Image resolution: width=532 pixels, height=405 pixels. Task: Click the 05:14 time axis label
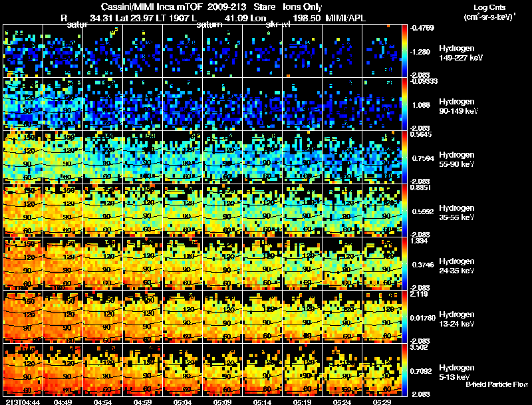click(x=262, y=402)
